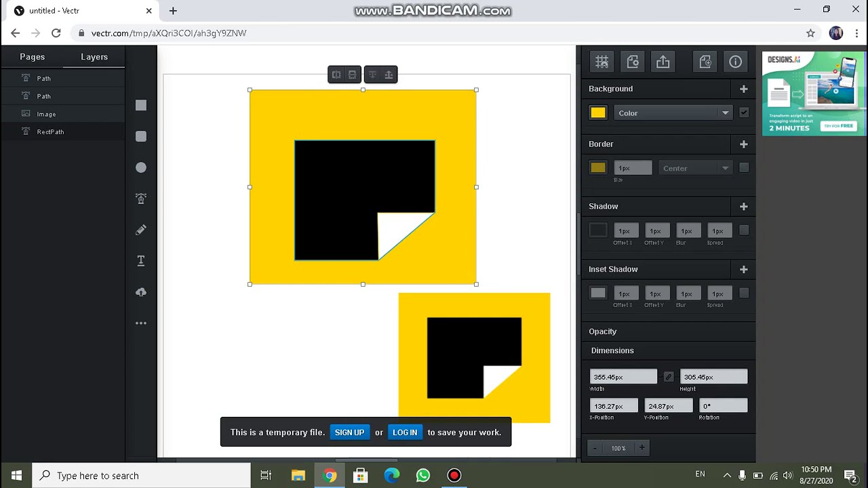Select the Text tool
868x488 pixels.
pyautogui.click(x=141, y=261)
